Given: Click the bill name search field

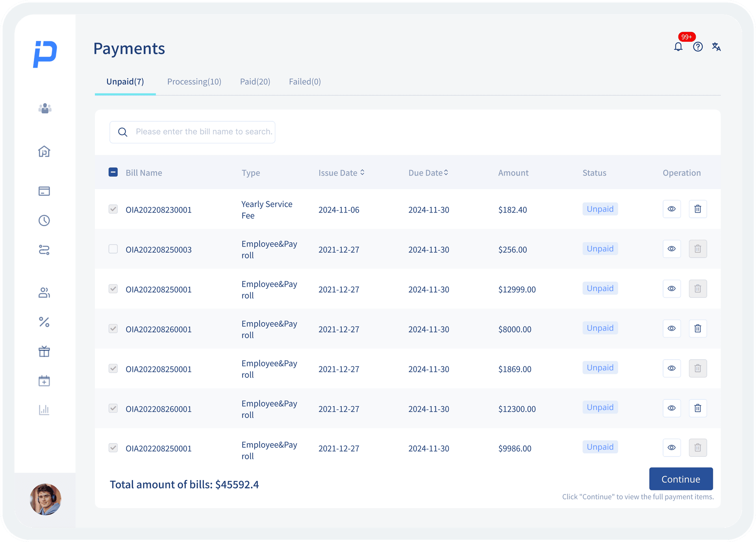Looking at the screenshot, I should [192, 132].
